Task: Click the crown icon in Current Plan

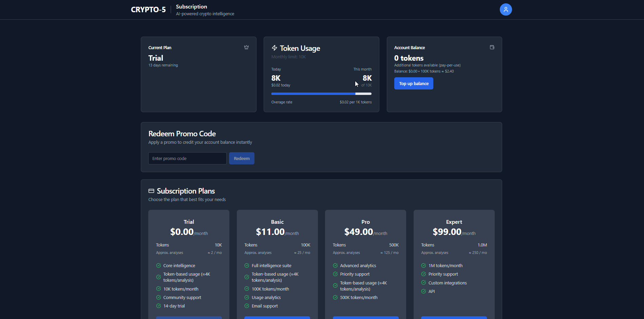Action: point(246,47)
